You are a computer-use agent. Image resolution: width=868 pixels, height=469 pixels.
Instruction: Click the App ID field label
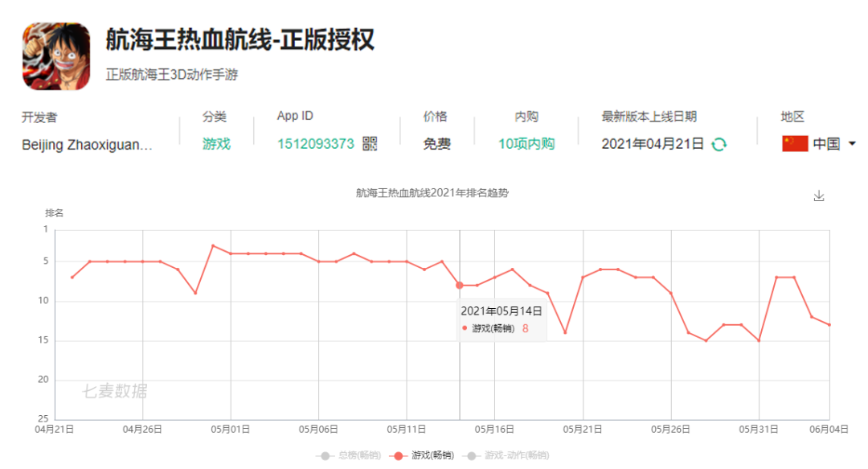(x=295, y=116)
